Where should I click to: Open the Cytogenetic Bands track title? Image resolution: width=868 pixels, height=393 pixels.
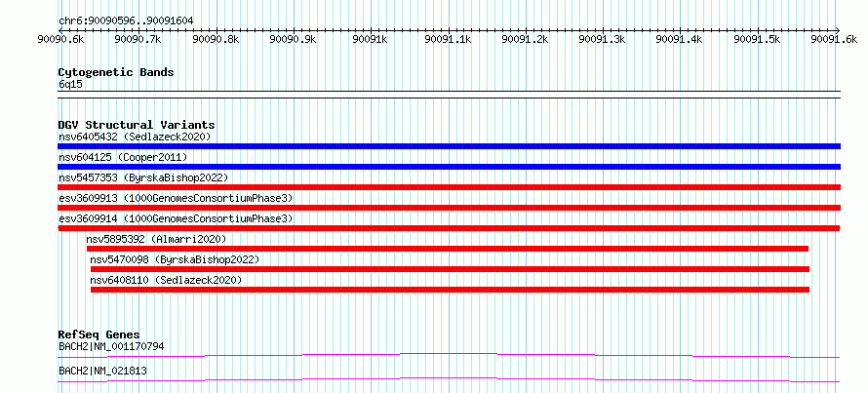[116, 72]
